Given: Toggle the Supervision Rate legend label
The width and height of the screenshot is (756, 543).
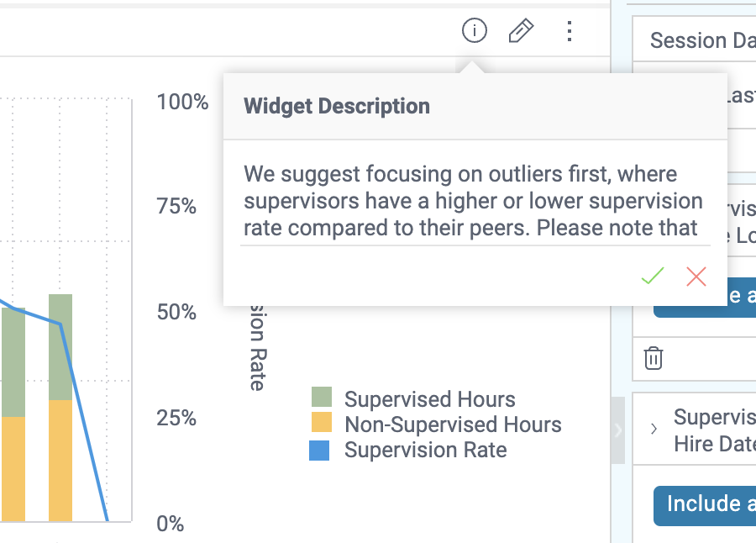Looking at the screenshot, I should [425, 451].
